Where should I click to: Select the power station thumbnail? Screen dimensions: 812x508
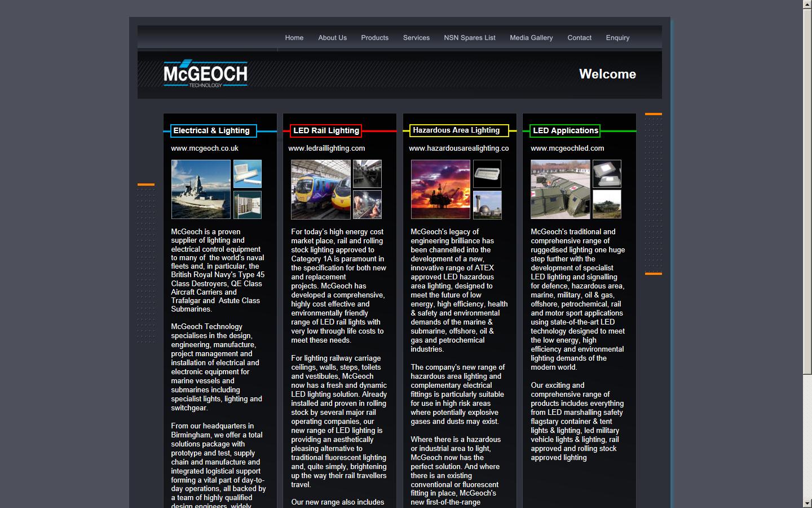click(487, 204)
